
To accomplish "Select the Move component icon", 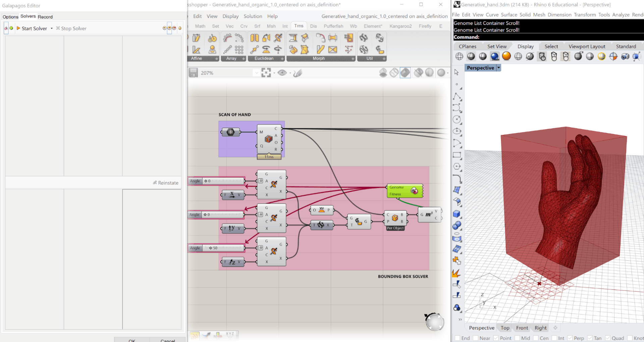I will pos(255,50).
